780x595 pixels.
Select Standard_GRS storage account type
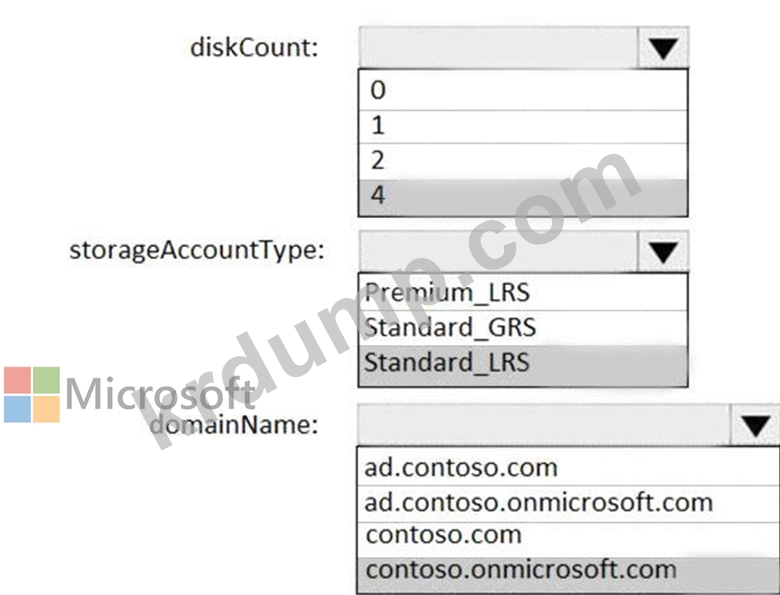pos(523,327)
